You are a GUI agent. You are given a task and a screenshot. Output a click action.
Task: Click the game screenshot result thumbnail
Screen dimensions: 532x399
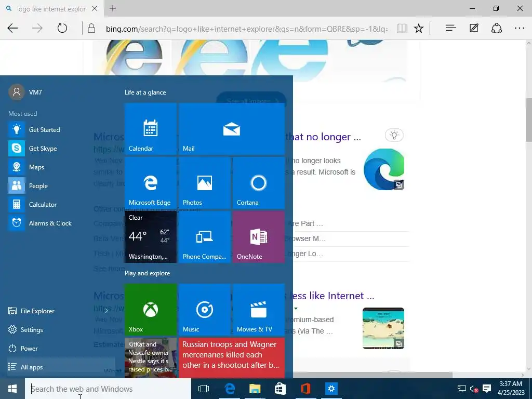click(383, 328)
